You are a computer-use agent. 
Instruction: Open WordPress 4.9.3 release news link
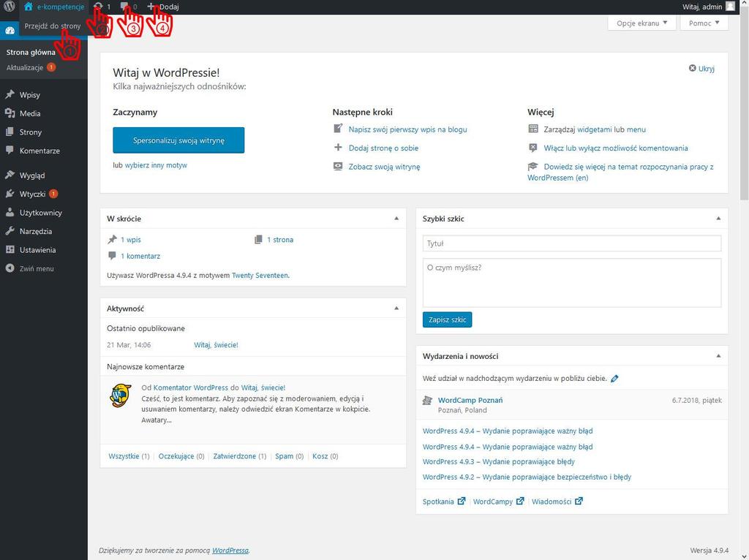point(499,461)
